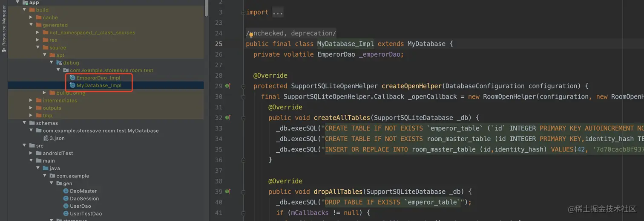This screenshot has width=644, height=221.
Task: Click the MyDatabase_Impl class name in code
Action: coord(346,44)
